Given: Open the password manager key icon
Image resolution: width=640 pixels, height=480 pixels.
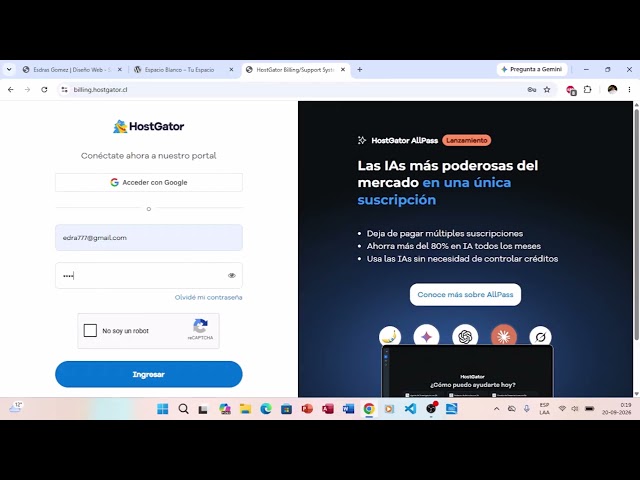Looking at the screenshot, I should click(531, 89).
